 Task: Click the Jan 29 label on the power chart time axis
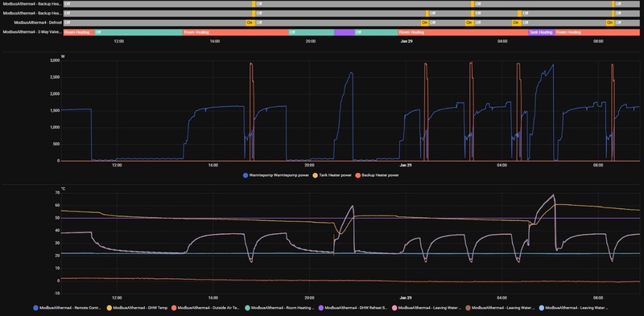406,166
